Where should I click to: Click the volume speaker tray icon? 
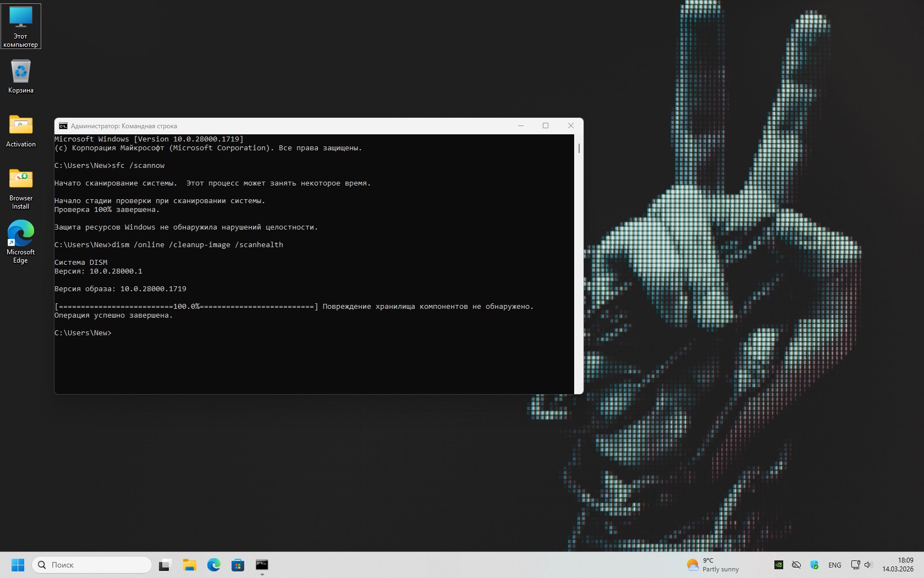[x=868, y=565]
